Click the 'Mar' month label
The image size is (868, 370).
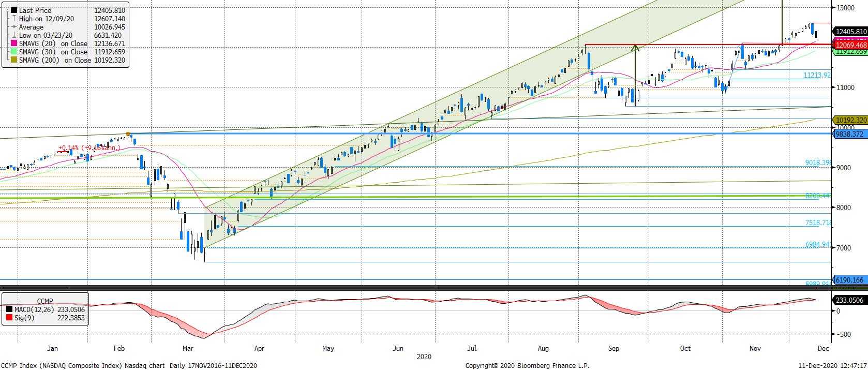point(188,348)
